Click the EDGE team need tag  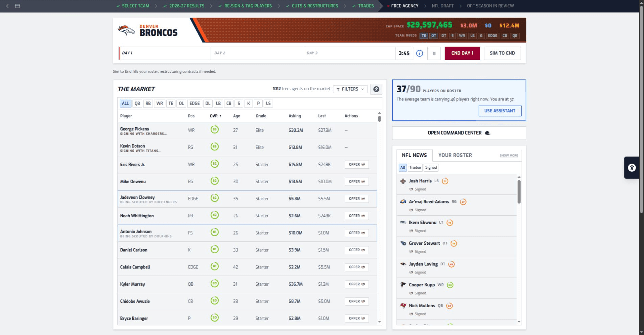pyautogui.click(x=493, y=35)
